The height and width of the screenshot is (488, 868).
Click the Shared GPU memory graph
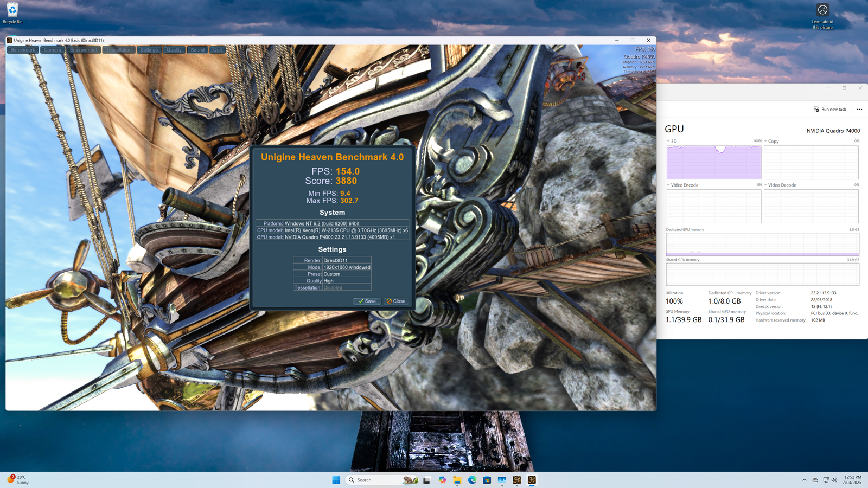click(763, 274)
